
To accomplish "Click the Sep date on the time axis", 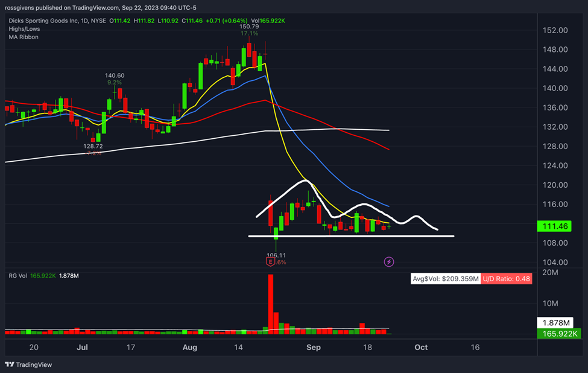I will click(314, 348).
